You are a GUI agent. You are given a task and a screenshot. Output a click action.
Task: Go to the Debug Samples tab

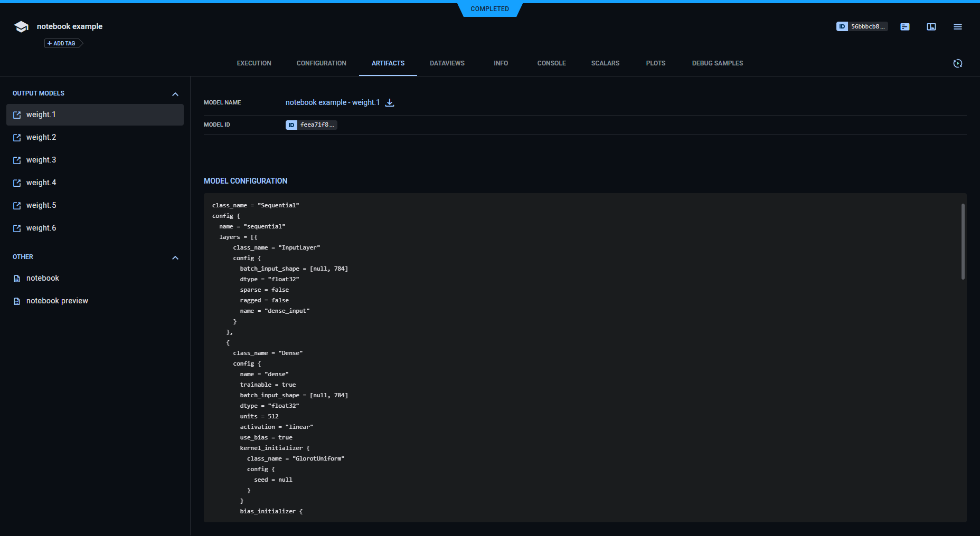click(x=717, y=63)
